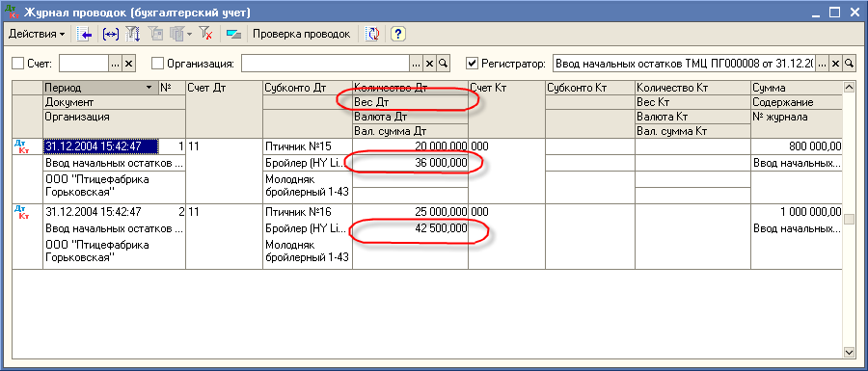Viewport: 868px width, 371px height.
Task: Click the 1 000 000,00 sum cell
Action: [796, 212]
